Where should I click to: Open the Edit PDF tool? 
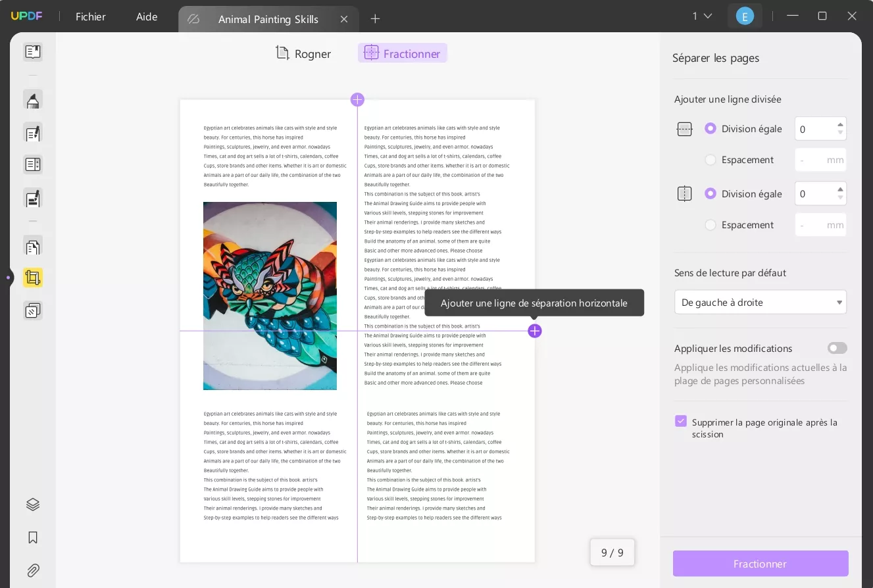click(33, 133)
